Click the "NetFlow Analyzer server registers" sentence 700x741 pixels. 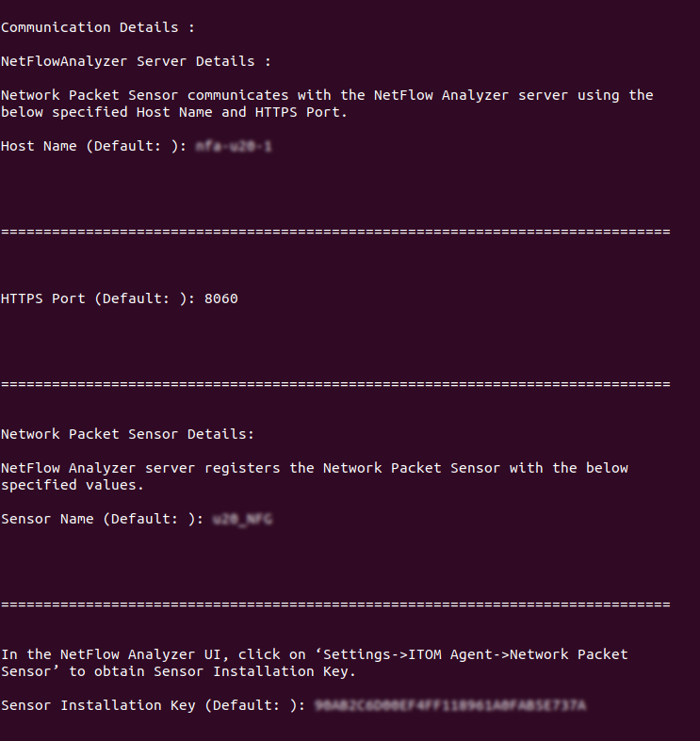point(314,468)
